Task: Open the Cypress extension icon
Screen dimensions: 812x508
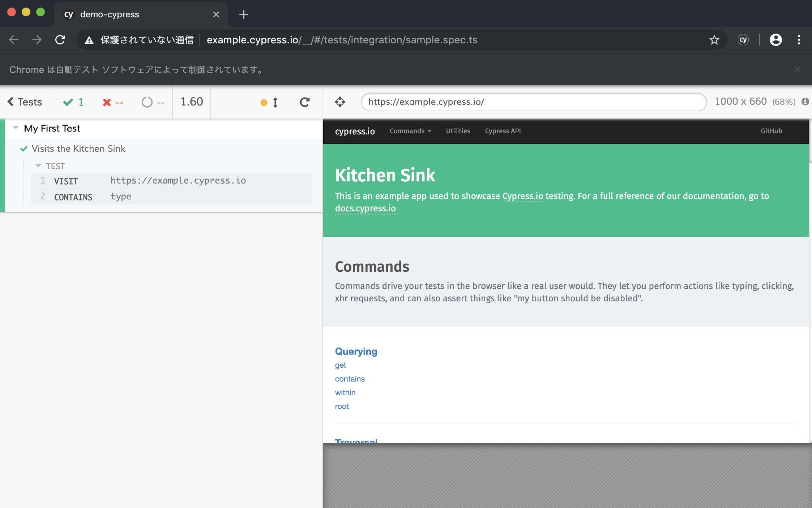Action: pos(743,40)
